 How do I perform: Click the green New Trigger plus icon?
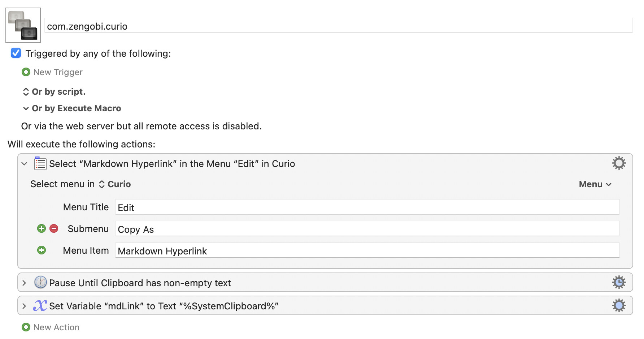click(x=26, y=72)
